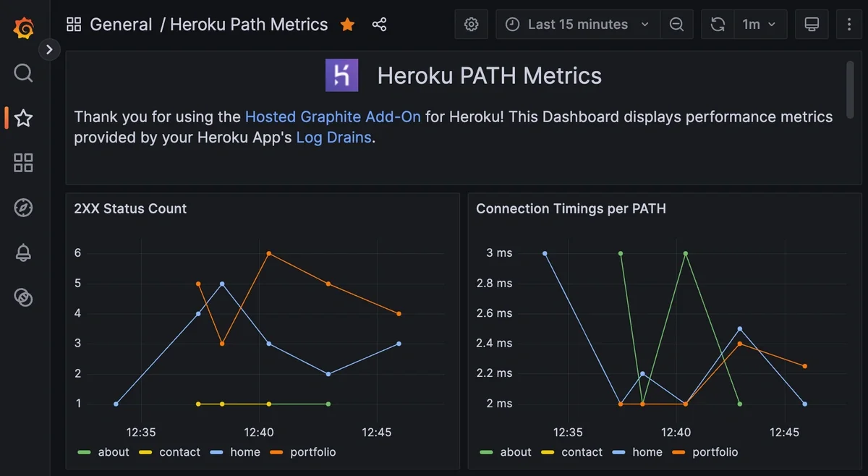Open the Hosted Graphite Add-On link
Screen dimensions: 868x476
point(333,116)
